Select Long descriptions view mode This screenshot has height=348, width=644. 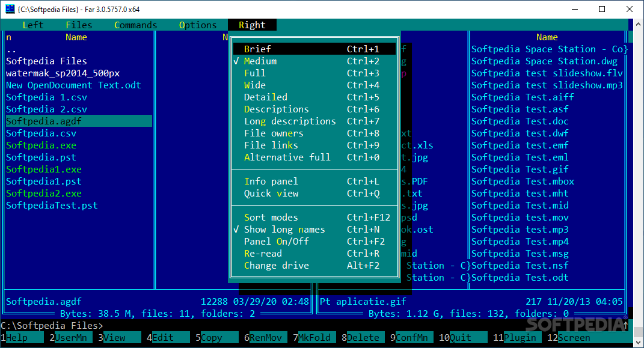point(314,121)
